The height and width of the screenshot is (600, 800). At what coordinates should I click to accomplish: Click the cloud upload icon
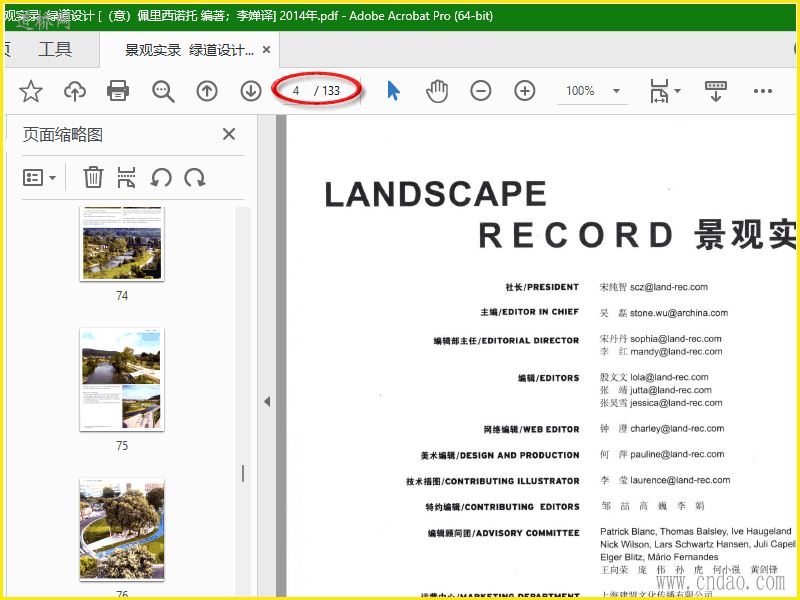75,91
